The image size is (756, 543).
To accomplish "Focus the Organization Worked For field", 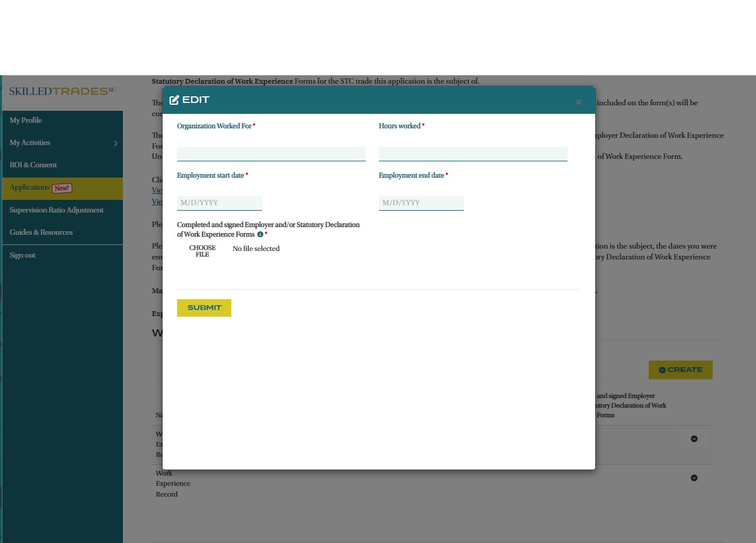I will point(271,154).
